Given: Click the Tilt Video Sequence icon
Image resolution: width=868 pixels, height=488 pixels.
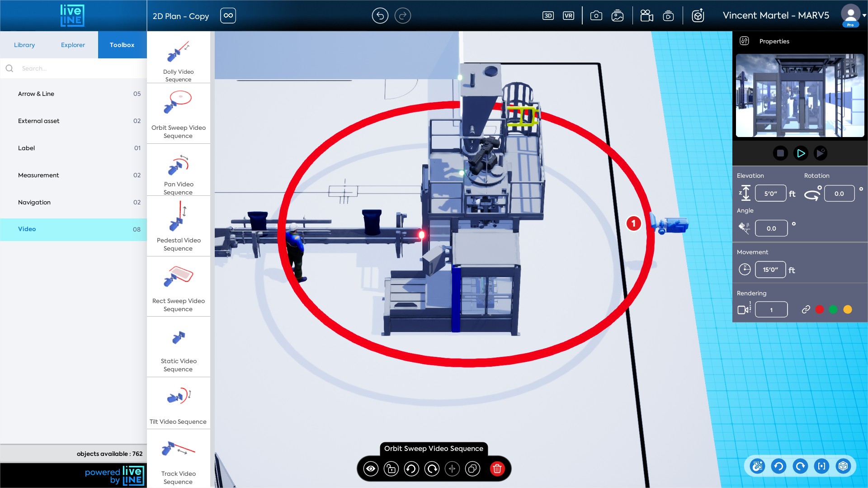Looking at the screenshot, I should point(178,403).
